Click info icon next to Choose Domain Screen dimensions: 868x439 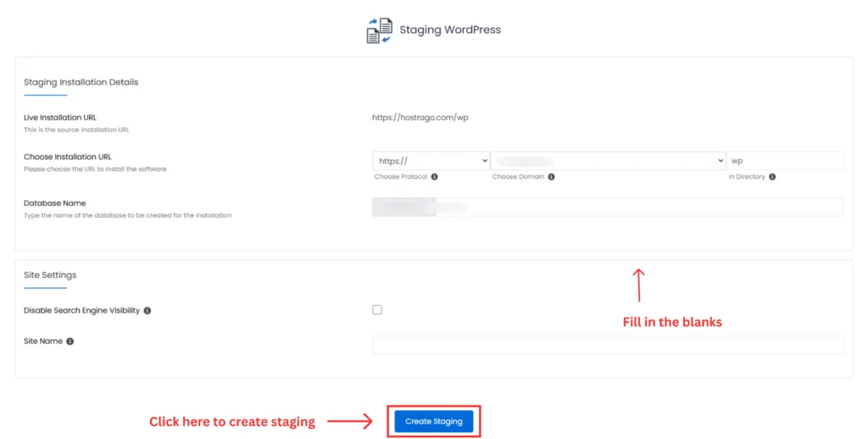(551, 176)
